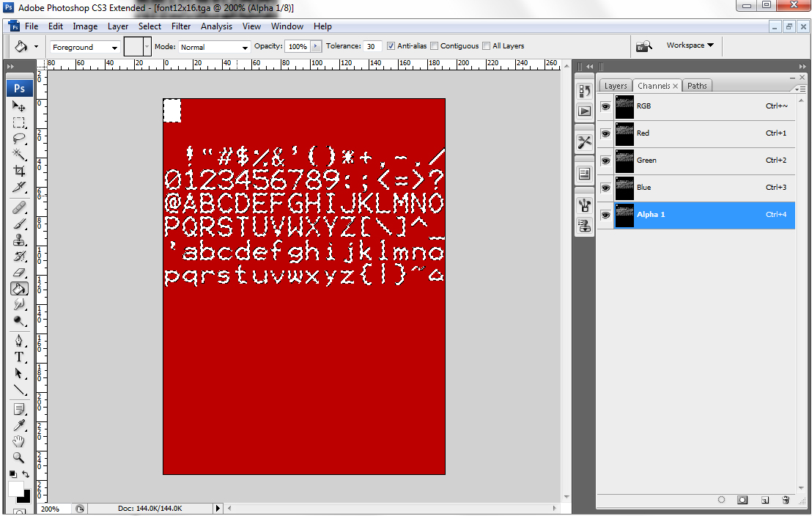Open the Foreground fill source dropdown

[85, 47]
